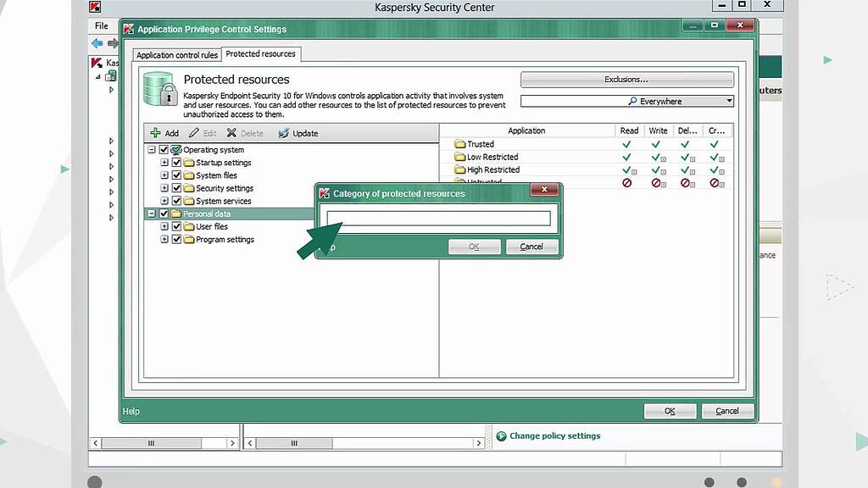Image resolution: width=868 pixels, height=488 pixels.
Task: Click the Delete scissors icon
Action: pyautogui.click(x=233, y=133)
